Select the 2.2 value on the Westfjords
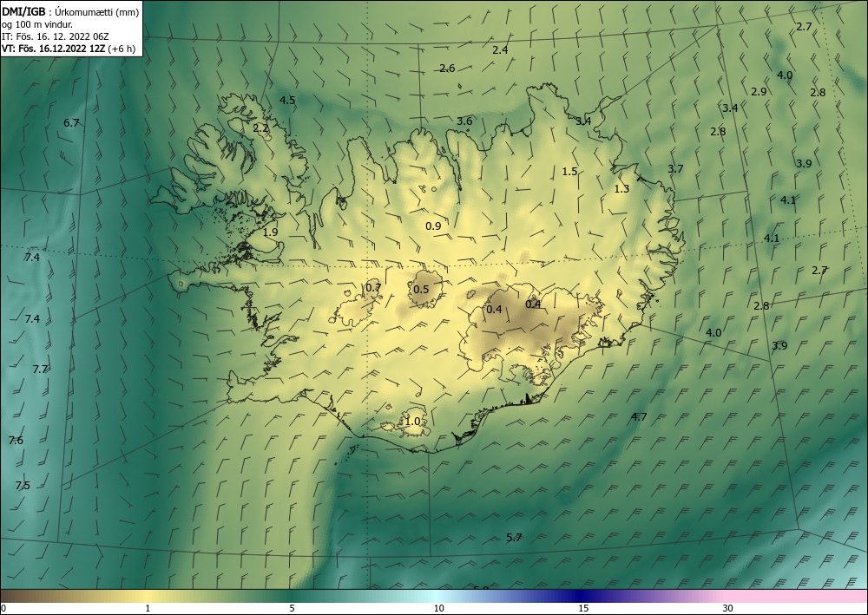Image resolution: width=868 pixels, height=615 pixels. click(x=260, y=128)
